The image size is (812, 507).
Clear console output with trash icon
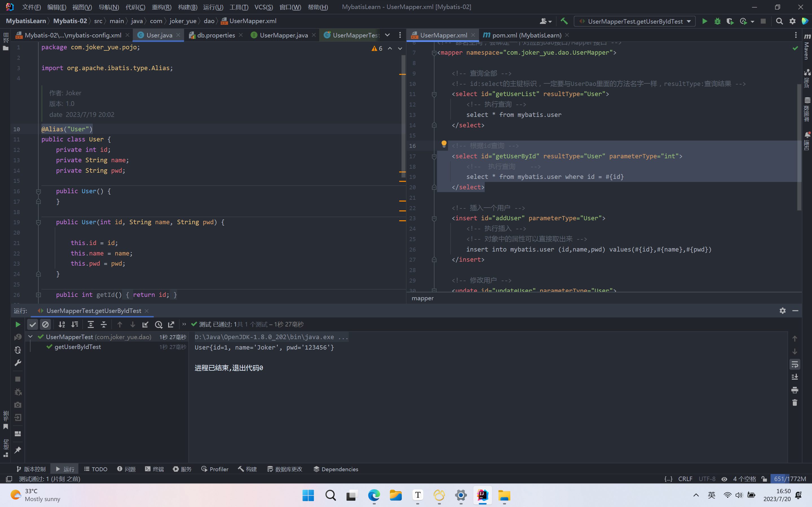[x=795, y=403]
